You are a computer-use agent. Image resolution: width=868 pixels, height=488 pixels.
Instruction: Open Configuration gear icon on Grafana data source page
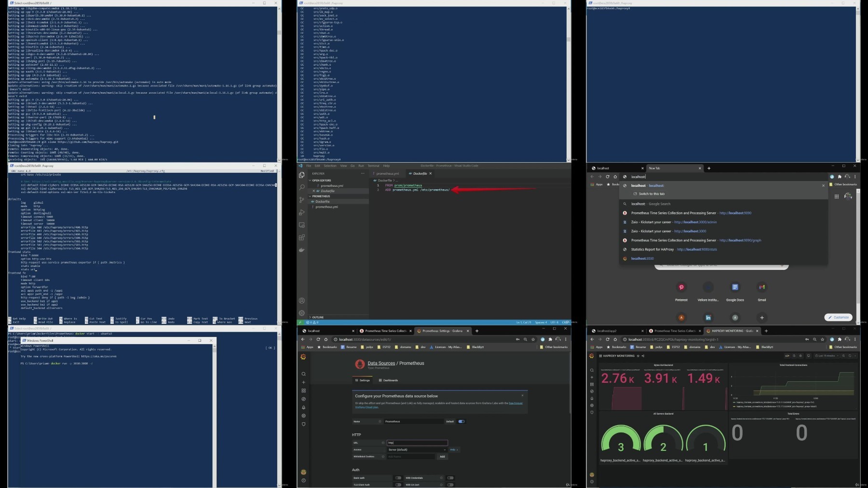pyautogui.click(x=303, y=416)
